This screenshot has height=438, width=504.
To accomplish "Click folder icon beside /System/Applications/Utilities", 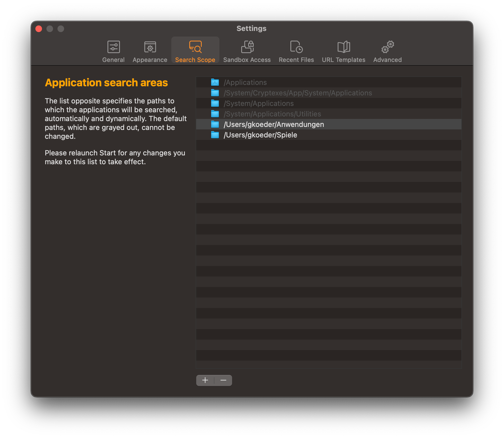I will (x=215, y=114).
